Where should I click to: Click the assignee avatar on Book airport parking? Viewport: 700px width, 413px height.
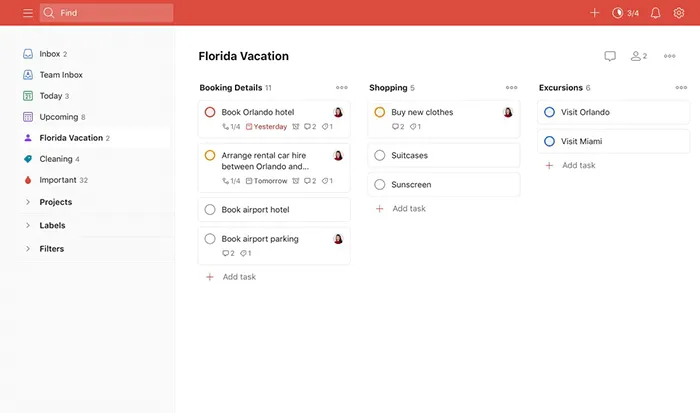tap(338, 239)
